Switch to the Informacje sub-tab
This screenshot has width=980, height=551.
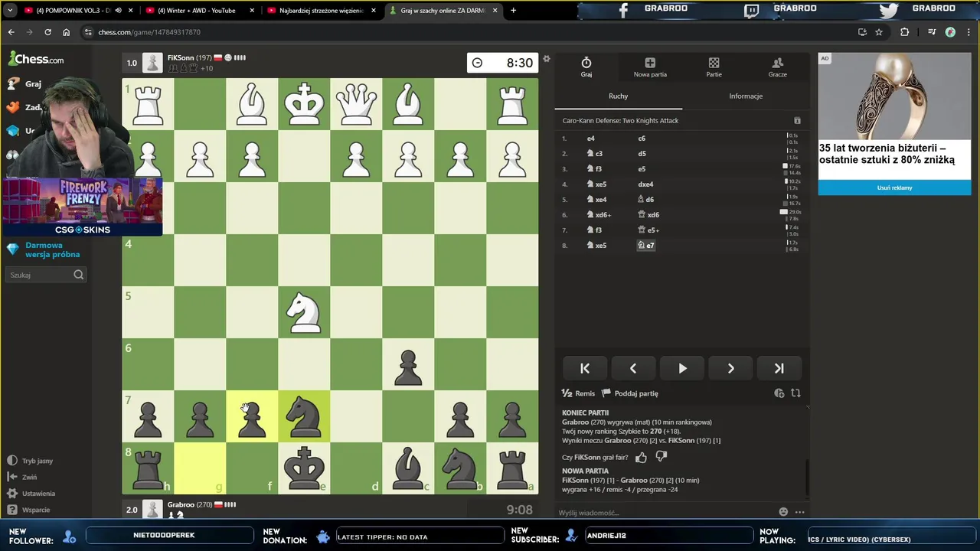[746, 96]
